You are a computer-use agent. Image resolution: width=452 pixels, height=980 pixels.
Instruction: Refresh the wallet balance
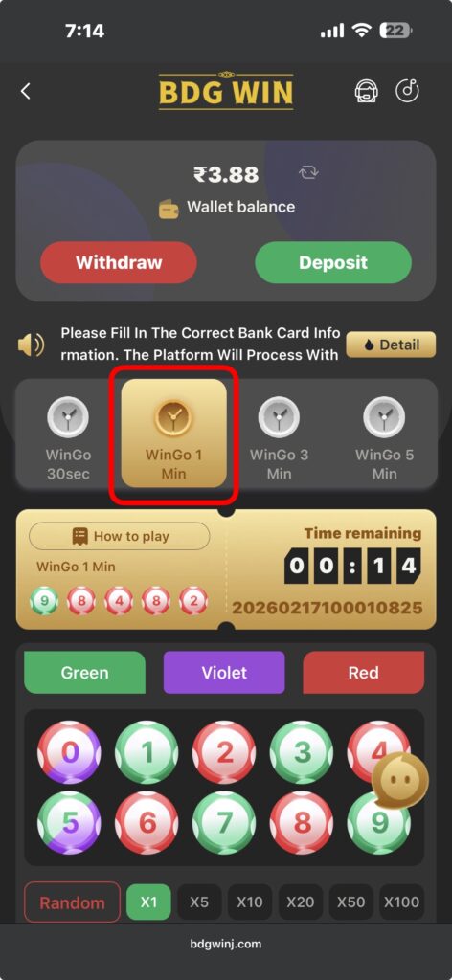(308, 172)
